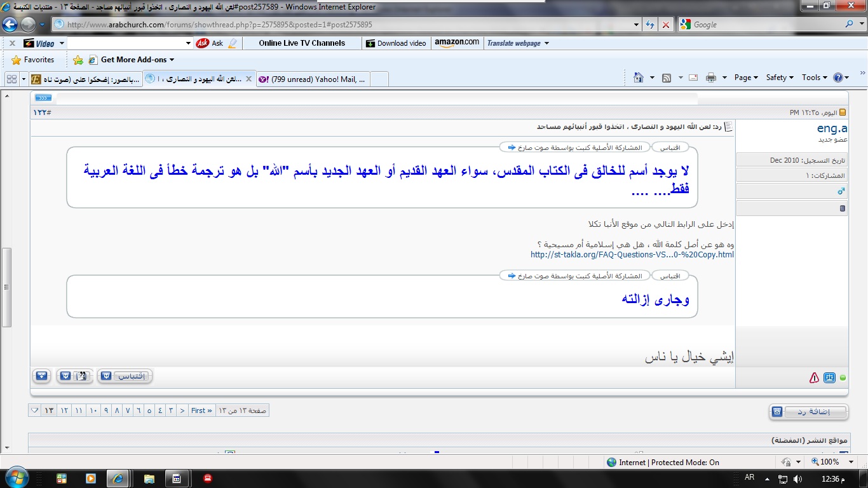This screenshot has width=868, height=488.
Task: Open the st-takla.org FAQ link
Action: [632, 255]
